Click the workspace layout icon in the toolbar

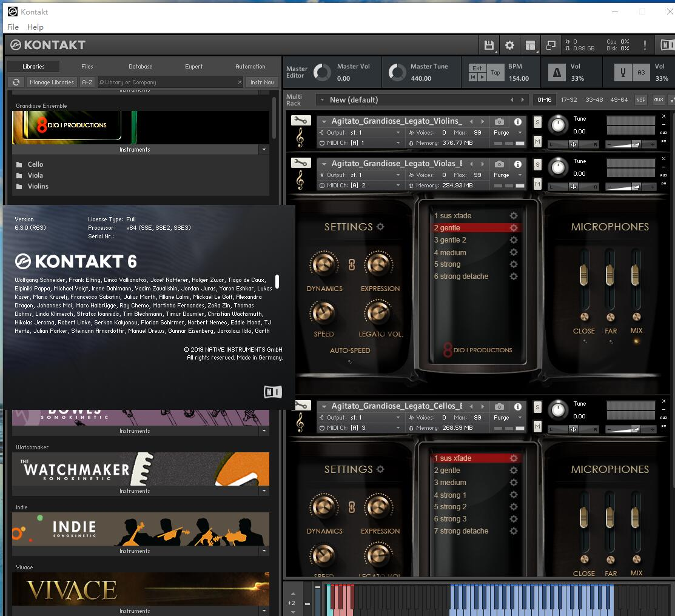click(x=530, y=45)
